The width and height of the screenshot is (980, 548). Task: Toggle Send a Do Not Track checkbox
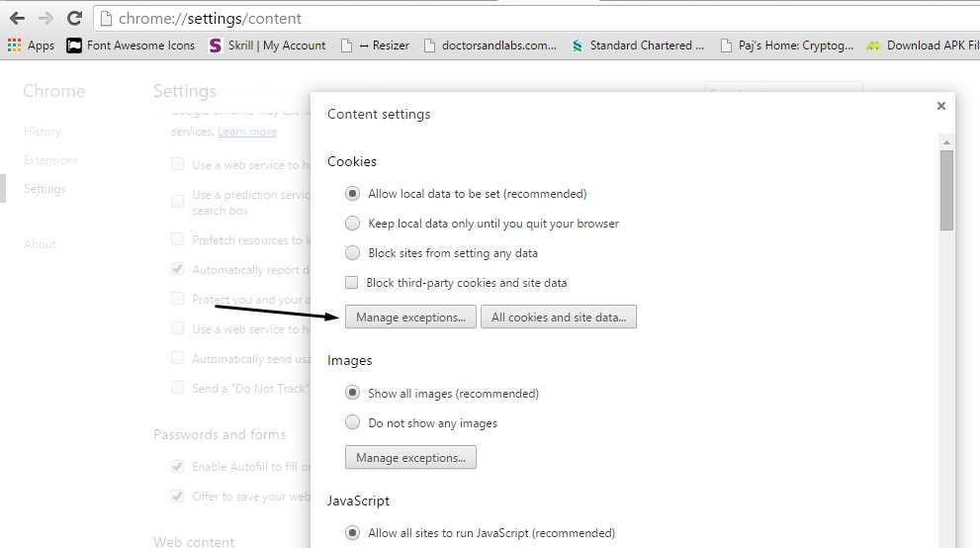tap(177, 388)
